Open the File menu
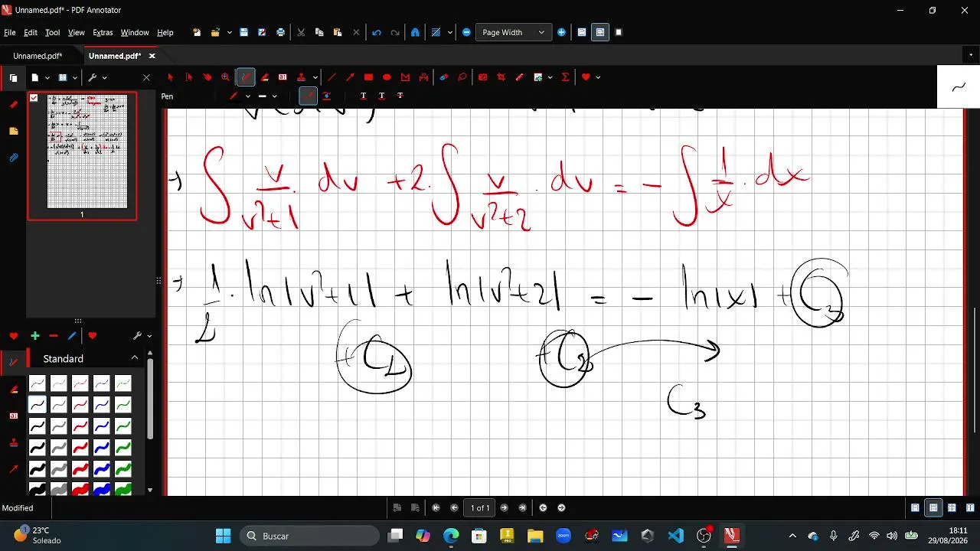This screenshot has width=980, height=551. click(10, 32)
